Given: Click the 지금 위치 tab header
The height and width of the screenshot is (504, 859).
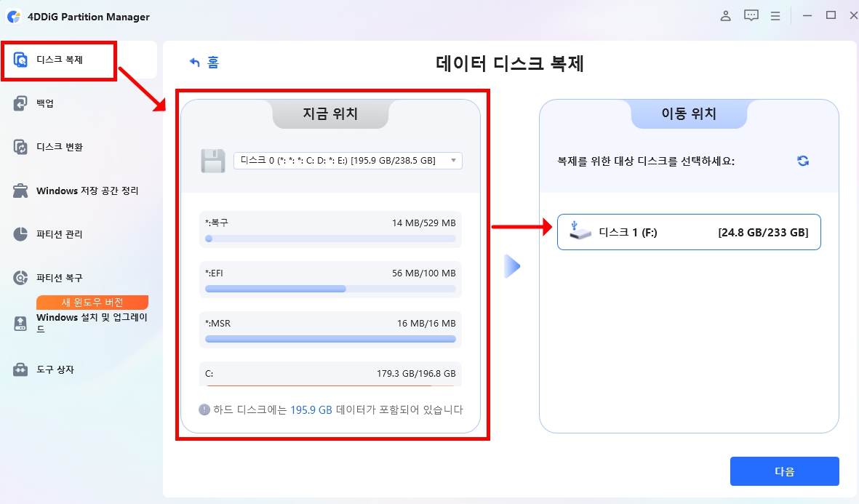Looking at the screenshot, I should (330, 113).
